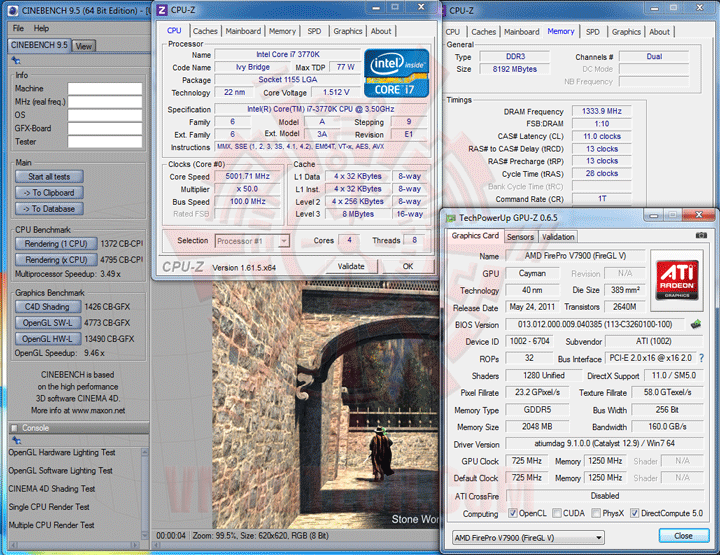Click the Tester input field
The height and width of the screenshot is (555, 720).
click(x=105, y=142)
